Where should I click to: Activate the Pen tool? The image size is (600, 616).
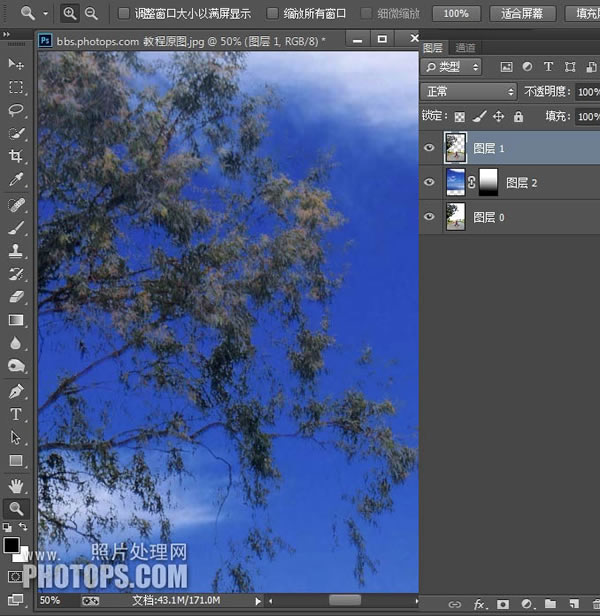tap(16, 391)
